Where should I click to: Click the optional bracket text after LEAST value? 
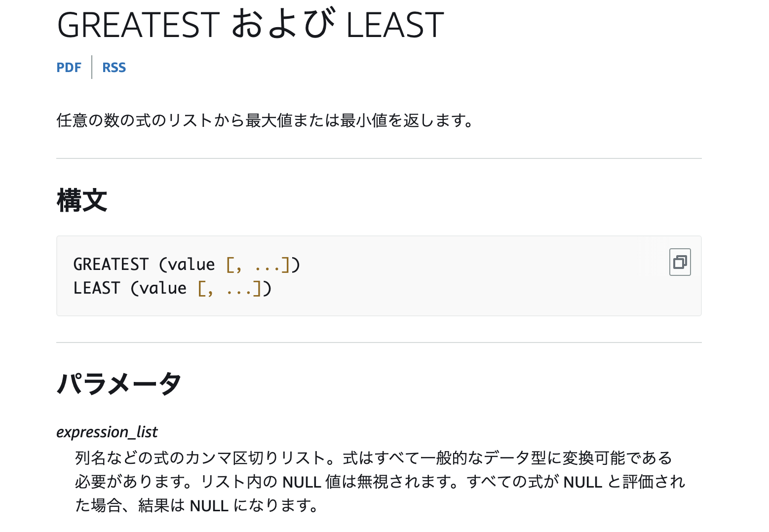coord(229,289)
